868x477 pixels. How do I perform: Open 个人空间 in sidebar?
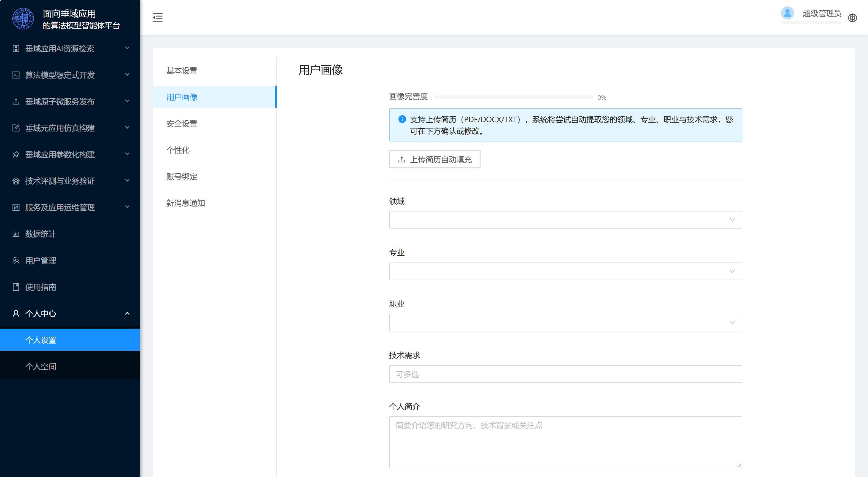coord(70,366)
